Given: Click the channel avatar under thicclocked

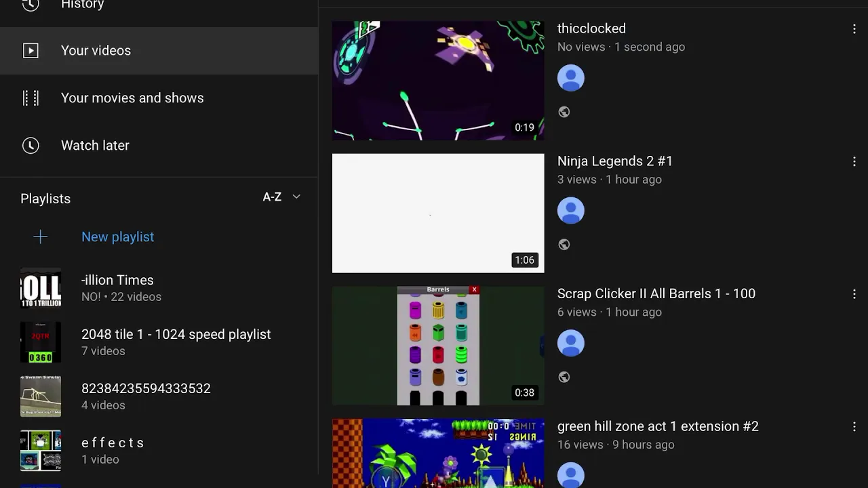Looking at the screenshot, I should point(571,78).
